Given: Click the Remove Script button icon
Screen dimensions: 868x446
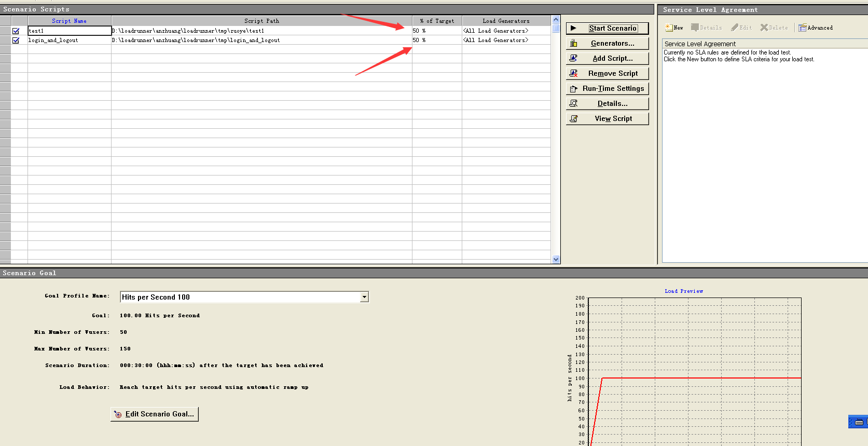Looking at the screenshot, I should (573, 73).
